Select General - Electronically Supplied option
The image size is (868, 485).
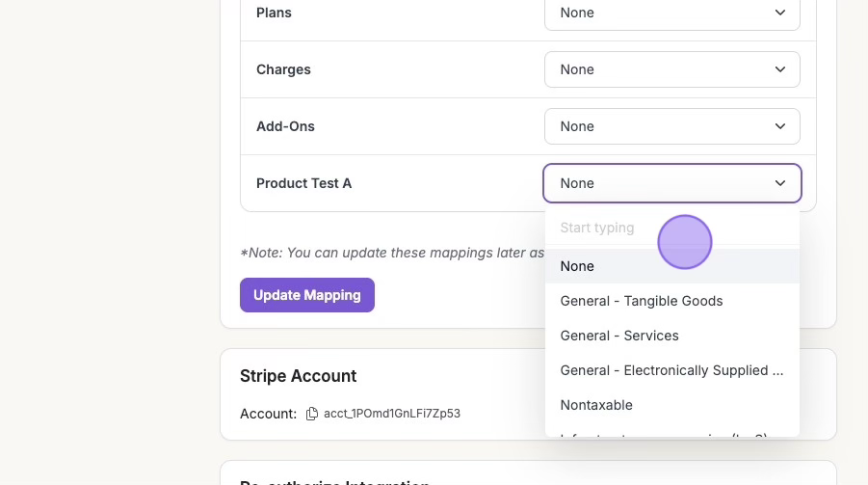(671, 370)
